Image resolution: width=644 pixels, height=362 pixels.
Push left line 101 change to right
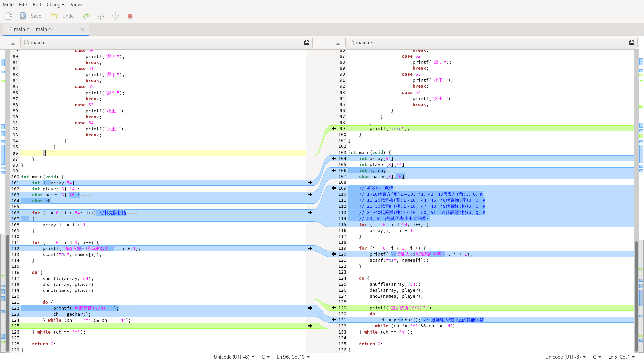click(x=310, y=183)
